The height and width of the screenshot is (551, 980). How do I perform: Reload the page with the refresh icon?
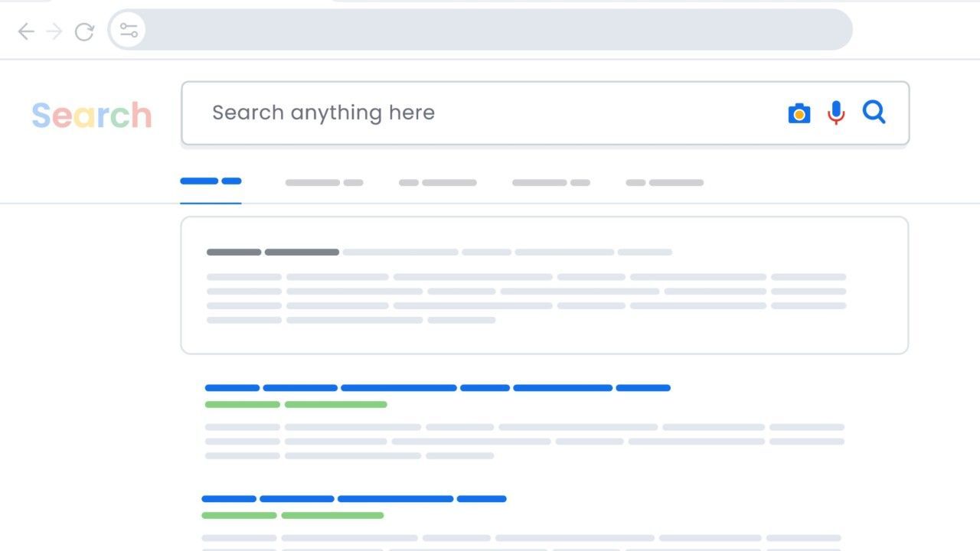coord(84,31)
